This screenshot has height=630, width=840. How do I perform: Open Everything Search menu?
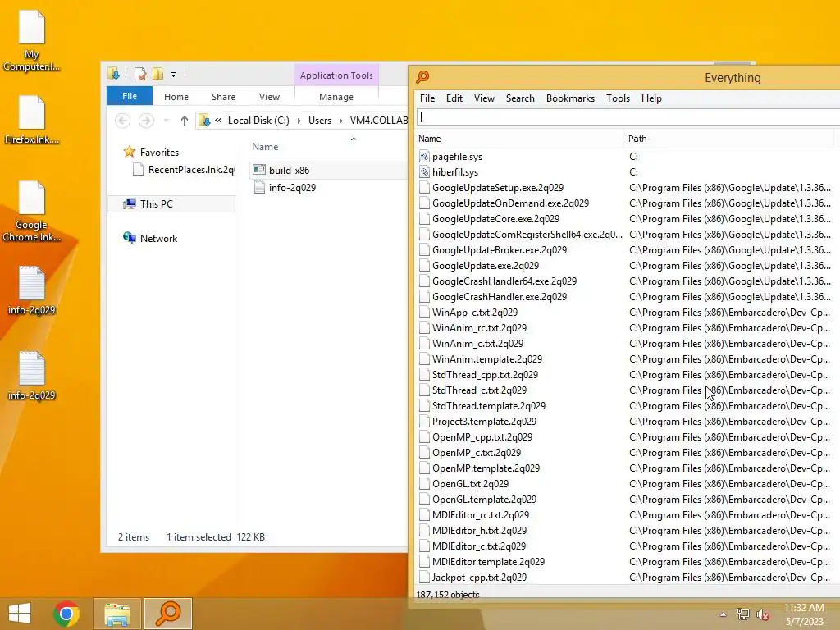520,98
